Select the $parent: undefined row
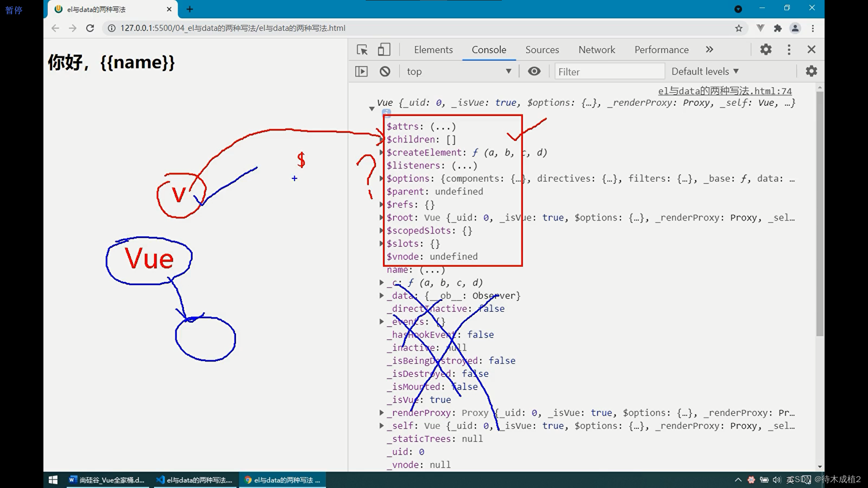 434,192
